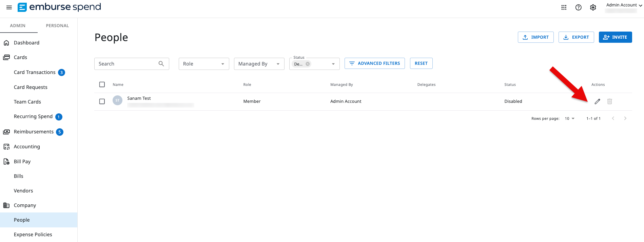The image size is (644, 242).
Task: Click the trash delete icon in Actions
Action: 609,101
